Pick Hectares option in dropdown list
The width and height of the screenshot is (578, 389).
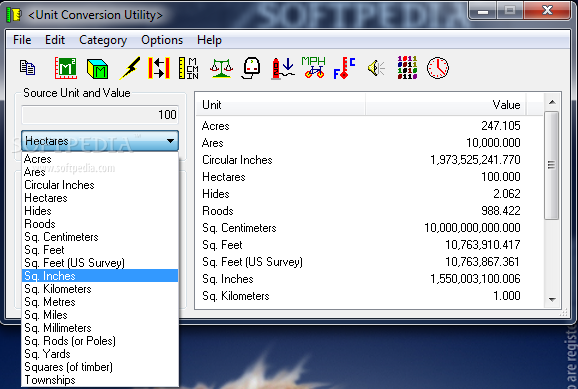[x=100, y=198]
